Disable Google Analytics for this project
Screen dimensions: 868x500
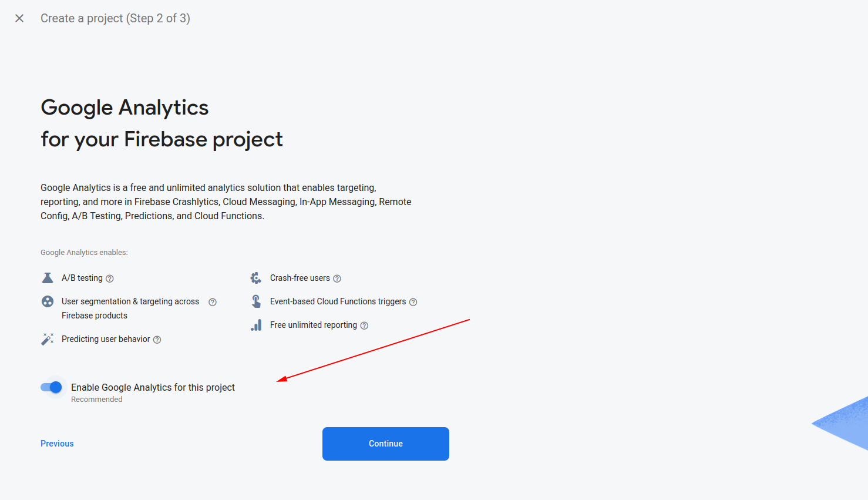(52, 387)
